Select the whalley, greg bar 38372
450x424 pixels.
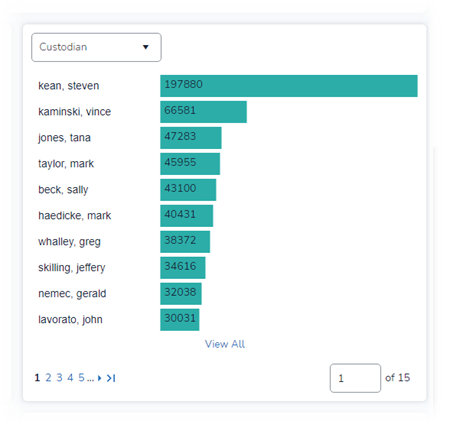click(185, 242)
